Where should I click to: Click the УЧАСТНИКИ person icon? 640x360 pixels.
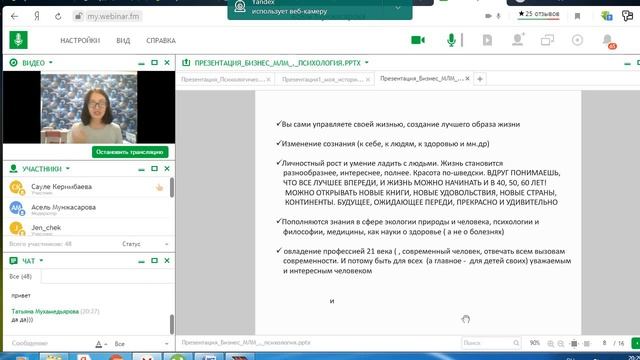[13, 169]
